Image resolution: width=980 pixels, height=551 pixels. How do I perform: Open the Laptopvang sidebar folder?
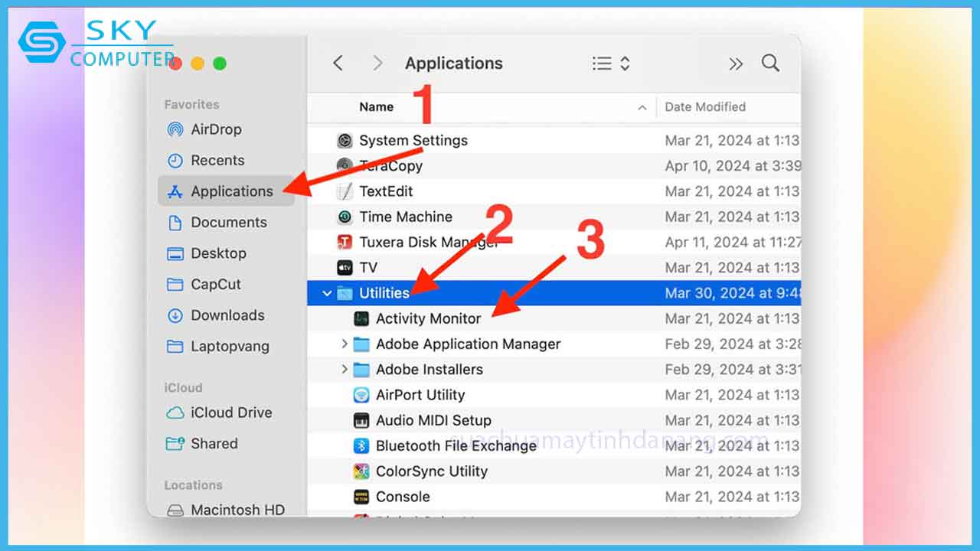[x=218, y=346]
